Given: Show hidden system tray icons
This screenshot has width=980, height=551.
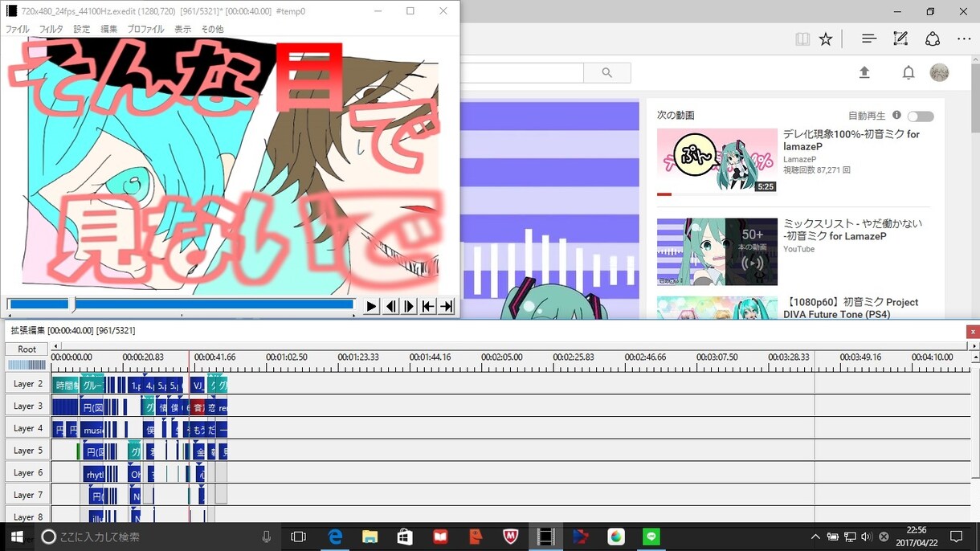Looking at the screenshot, I should point(815,537).
